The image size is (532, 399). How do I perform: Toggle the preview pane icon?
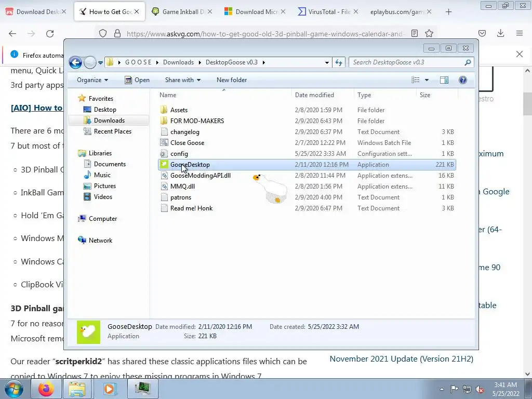444,80
